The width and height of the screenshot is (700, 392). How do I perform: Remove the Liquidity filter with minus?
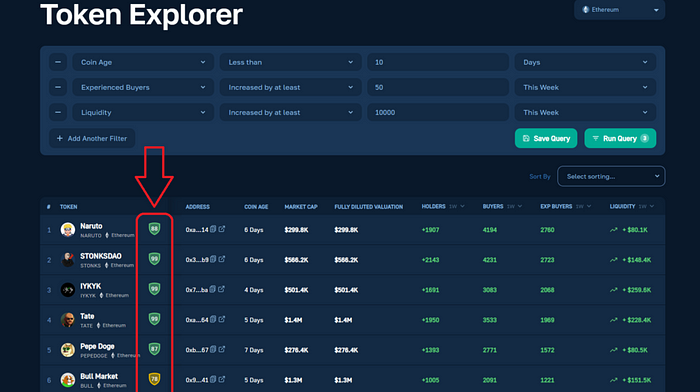tap(58, 112)
